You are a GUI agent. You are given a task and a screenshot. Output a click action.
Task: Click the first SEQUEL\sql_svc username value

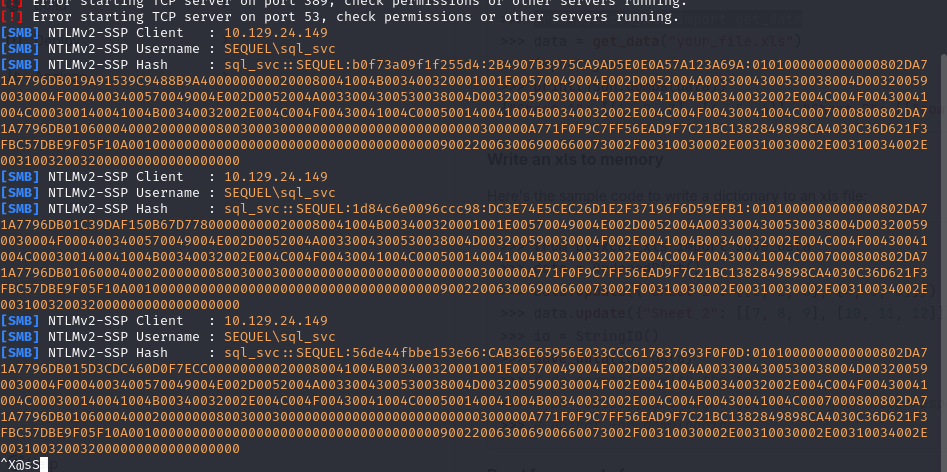(x=280, y=49)
